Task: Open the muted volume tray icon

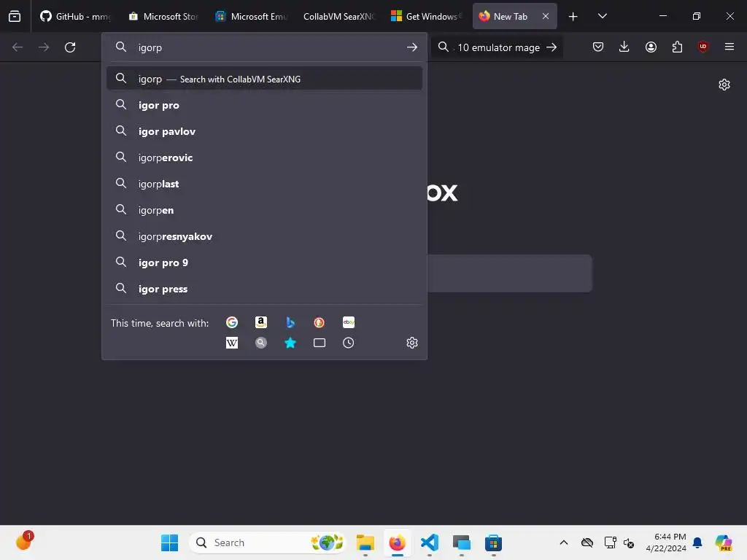Action: click(629, 542)
